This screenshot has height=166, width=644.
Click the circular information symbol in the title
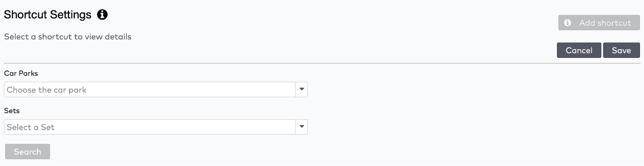(x=102, y=15)
